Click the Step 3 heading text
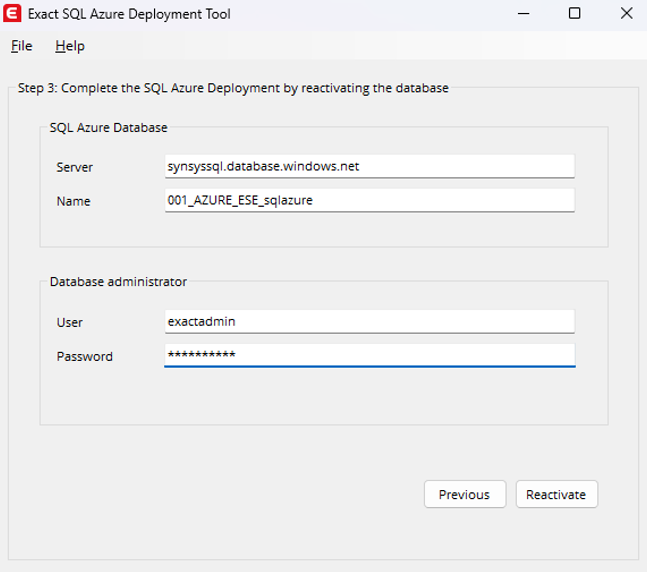 point(233,88)
